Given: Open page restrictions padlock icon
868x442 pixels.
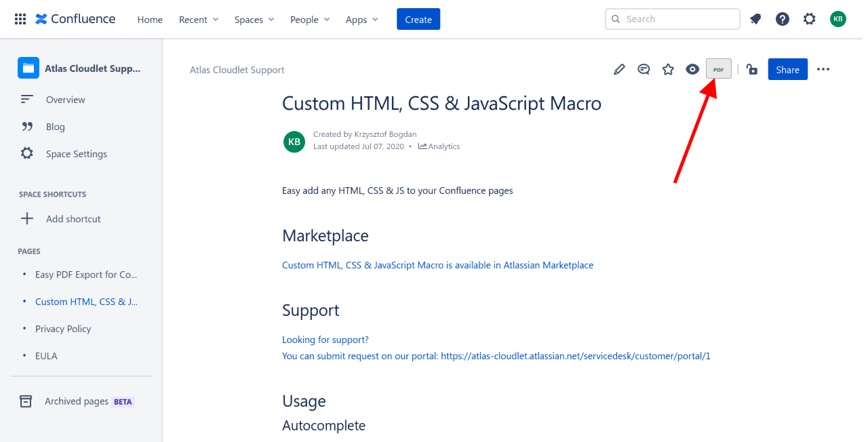Looking at the screenshot, I should point(751,69).
